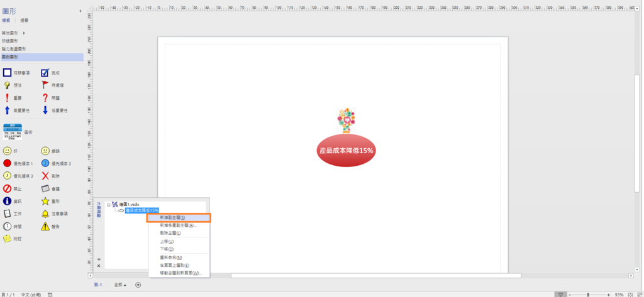The height and width of the screenshot is (297, 644).
Task: Choose 在頁面上選取(E) in context menu
Action: point(178,266)
